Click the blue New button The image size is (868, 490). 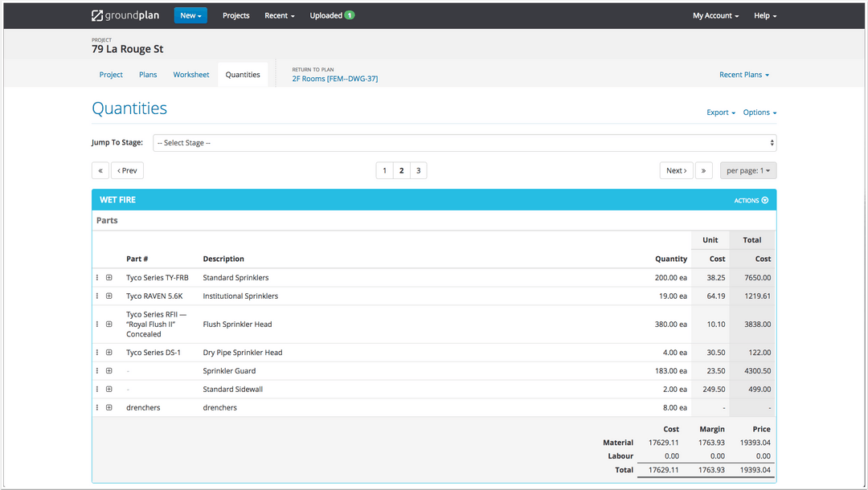(x=190, y=15)
